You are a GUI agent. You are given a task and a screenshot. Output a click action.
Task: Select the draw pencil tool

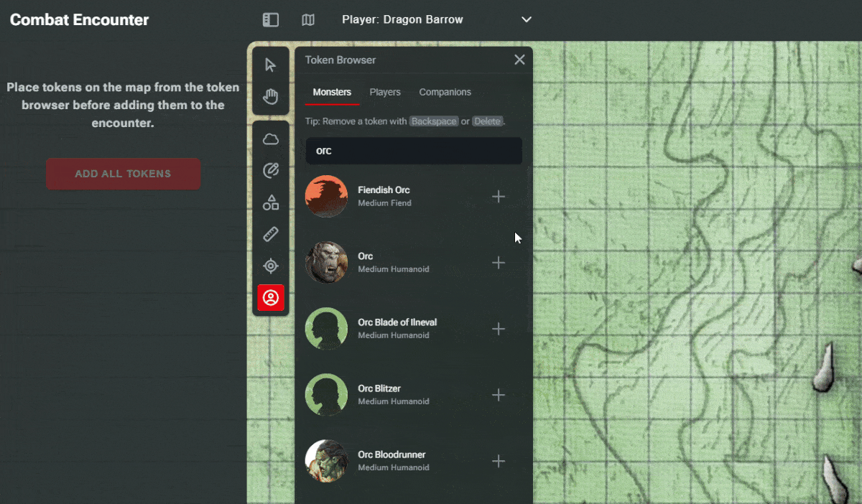point(271,171)
